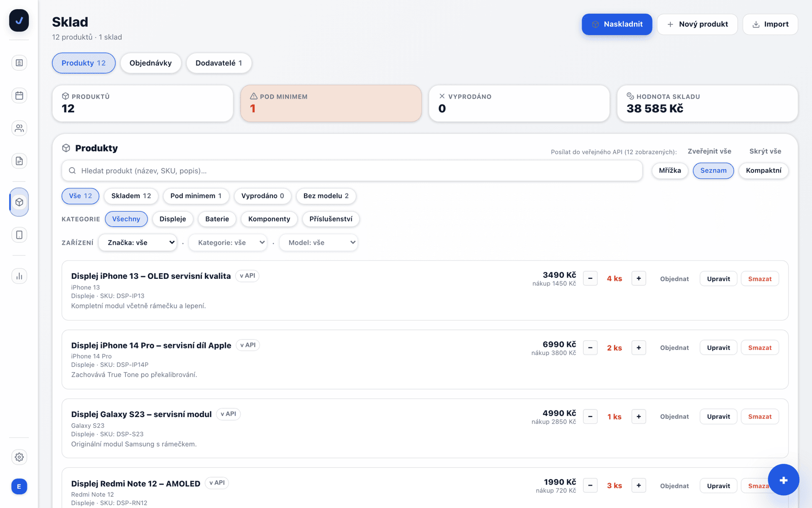Image resolution: width=812 pixels, height=508 pixels.
Task: Increase quantity for Displej iPhone 13
Action: (639, 278)
